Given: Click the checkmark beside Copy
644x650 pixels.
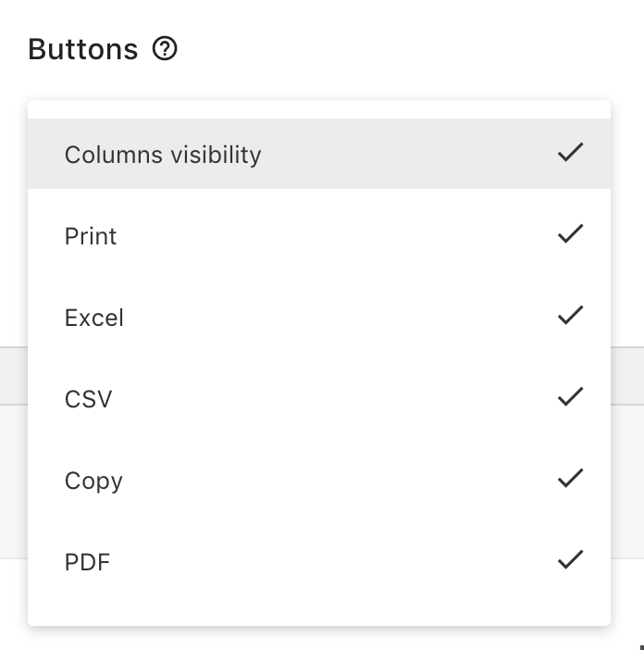Looking at the screenshot, I should 570,478.
